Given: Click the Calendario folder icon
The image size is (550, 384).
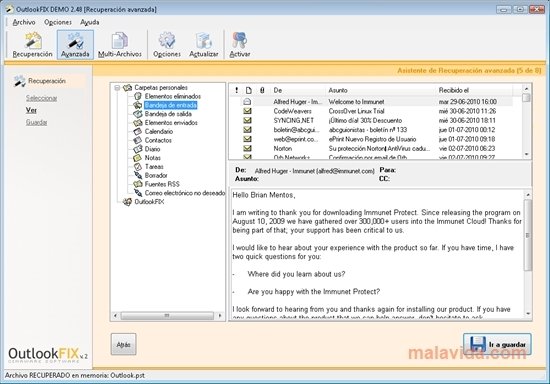Looking at the screenshot, I should tap(138, 132).
